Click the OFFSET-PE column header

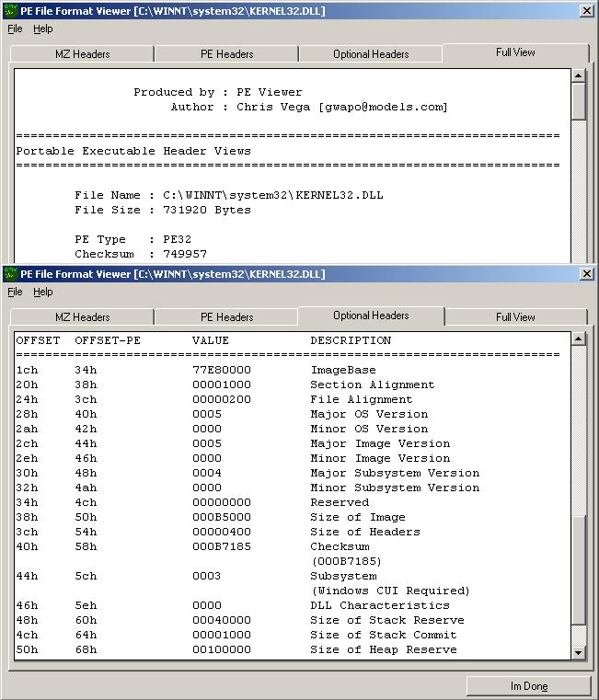[x=108, y=340]
